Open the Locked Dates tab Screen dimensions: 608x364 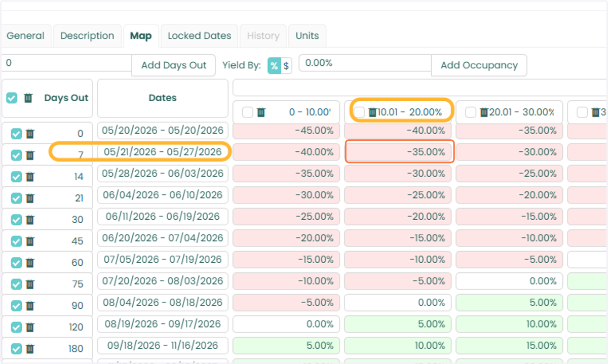[200, 36]
